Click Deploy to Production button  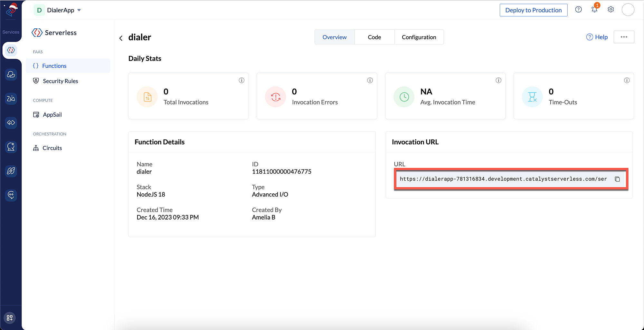(x=533, y=10)
